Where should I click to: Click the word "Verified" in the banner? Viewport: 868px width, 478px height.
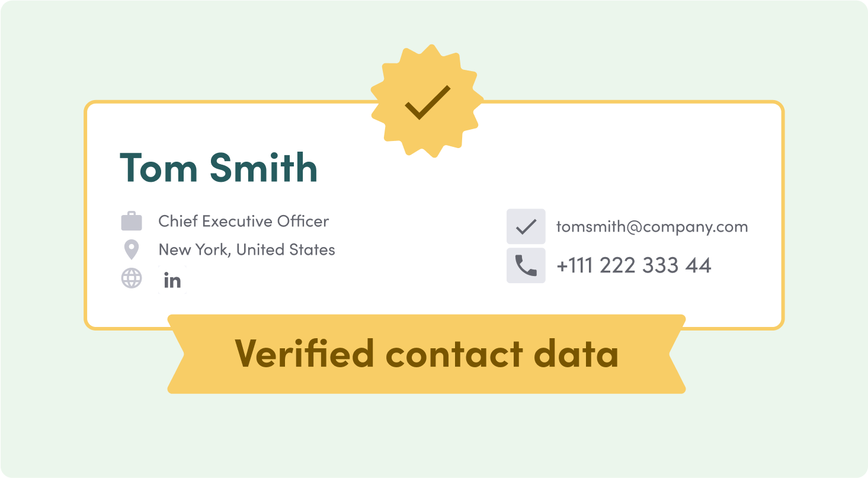coord(305,354)
